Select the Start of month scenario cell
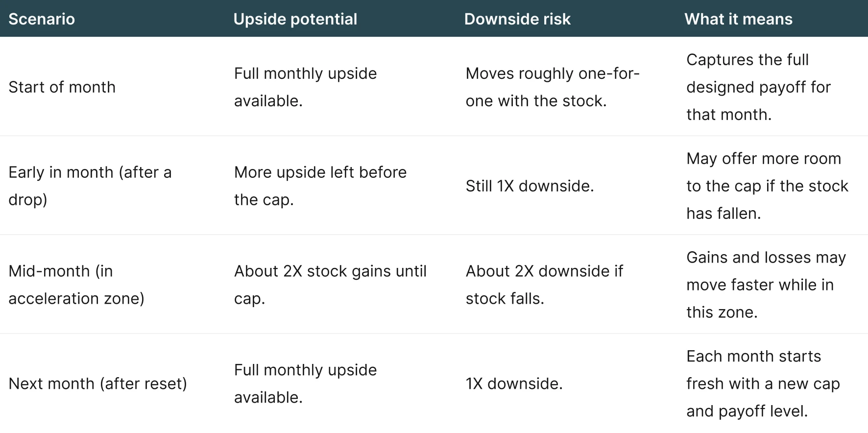The height and width of the screenshot is (433, 868). 62,87
